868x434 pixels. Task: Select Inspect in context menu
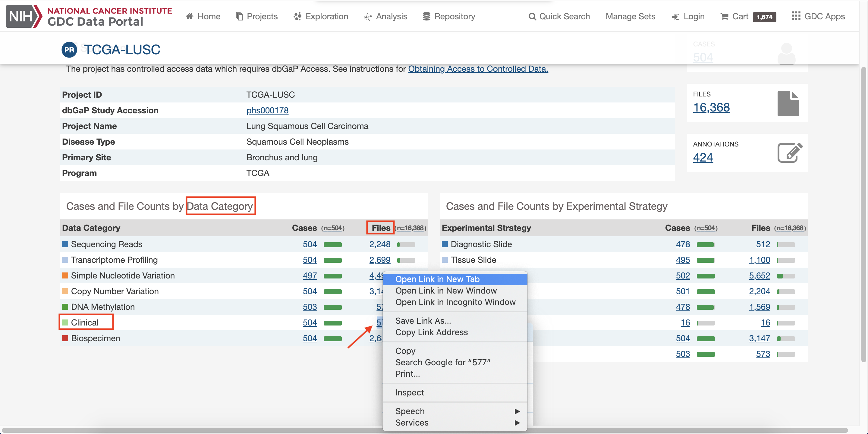pyautogui.click(x=455, y=392)
